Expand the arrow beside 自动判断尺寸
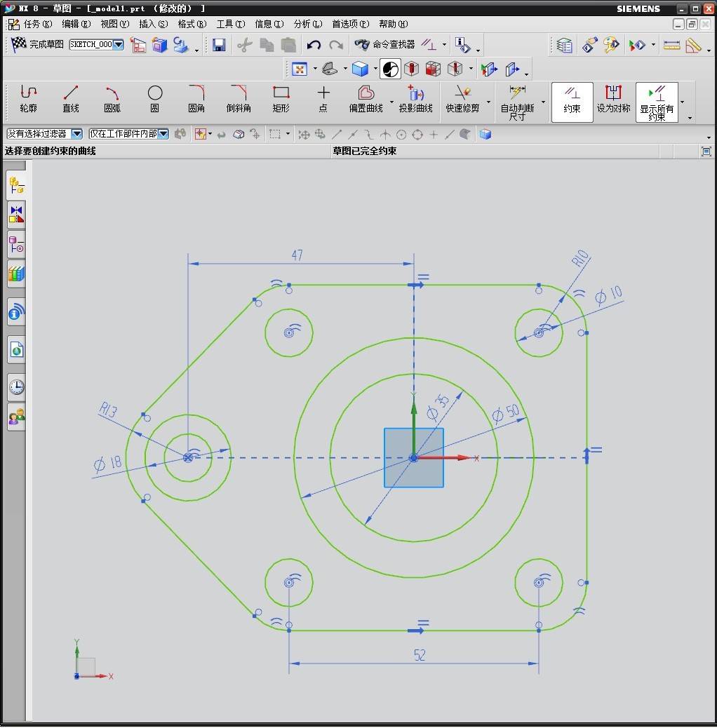 (543, 102)
